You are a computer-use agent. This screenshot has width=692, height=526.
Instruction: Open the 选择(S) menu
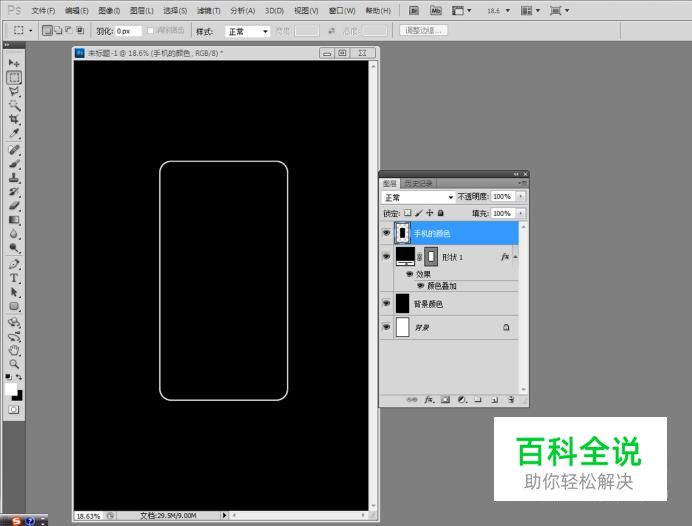pyautogui.click(x=175, y=11)
